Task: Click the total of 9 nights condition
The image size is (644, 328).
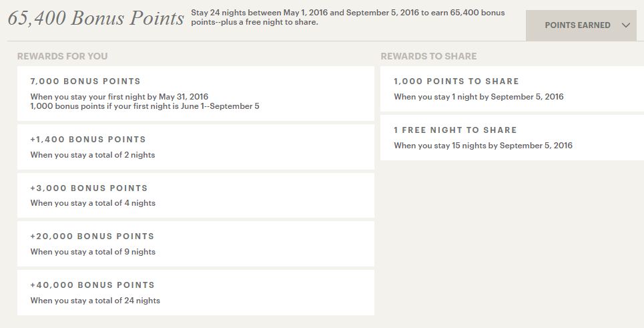Action: [x=93, y=252]
